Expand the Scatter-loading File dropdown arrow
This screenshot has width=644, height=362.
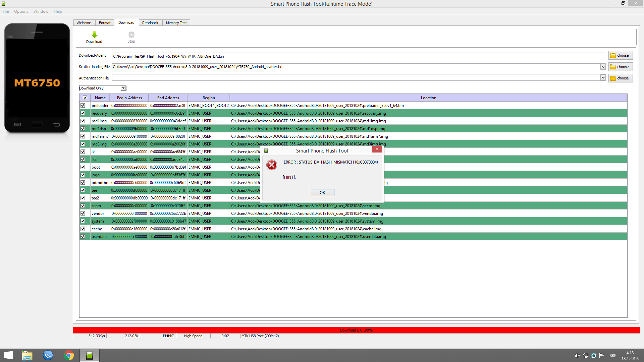tap(603, 67)
